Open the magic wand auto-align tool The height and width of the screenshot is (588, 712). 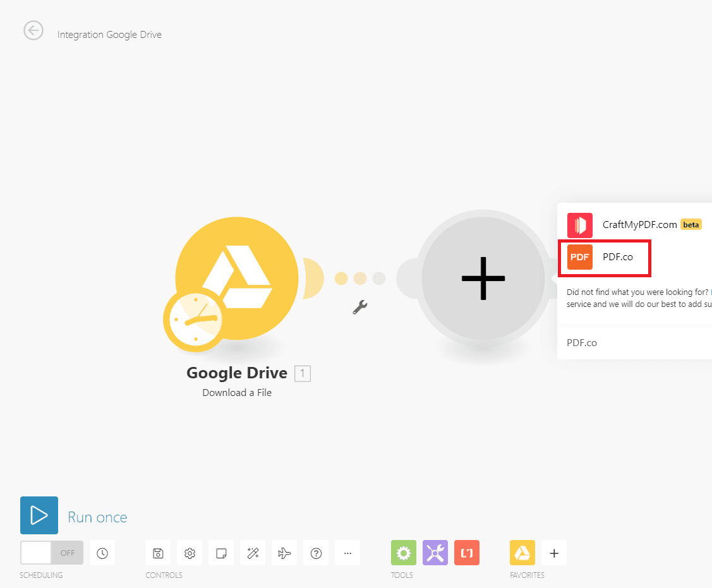click(253, 553)
